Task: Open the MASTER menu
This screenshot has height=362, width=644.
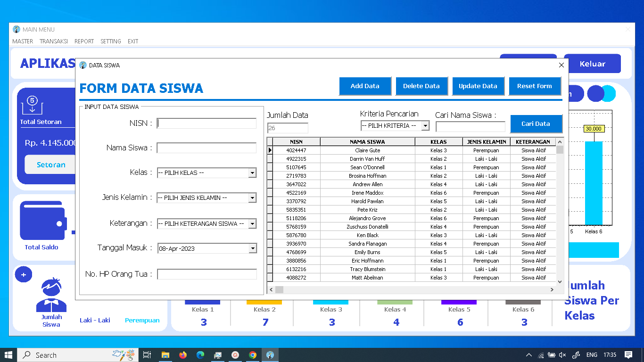Action: [22, 41]
